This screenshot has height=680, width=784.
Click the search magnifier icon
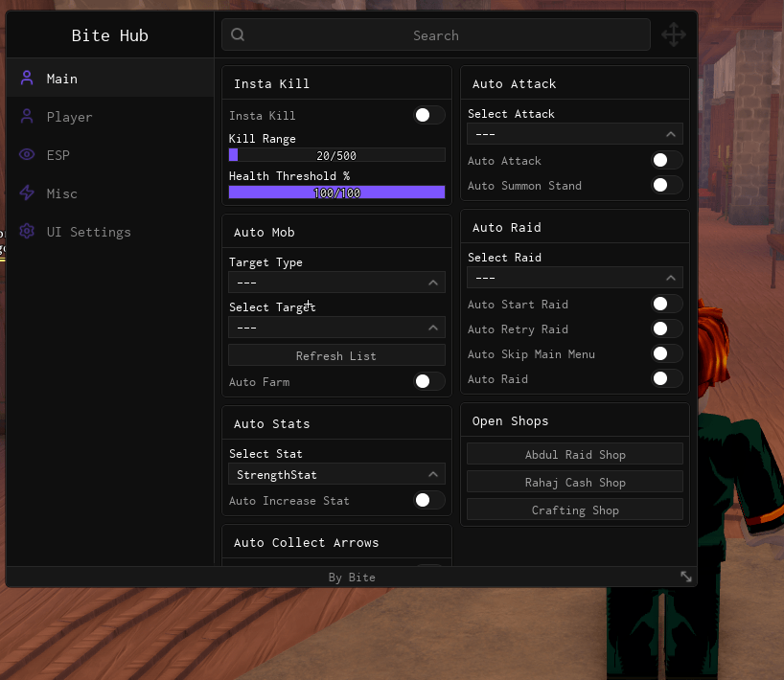(x=238, y=34)
